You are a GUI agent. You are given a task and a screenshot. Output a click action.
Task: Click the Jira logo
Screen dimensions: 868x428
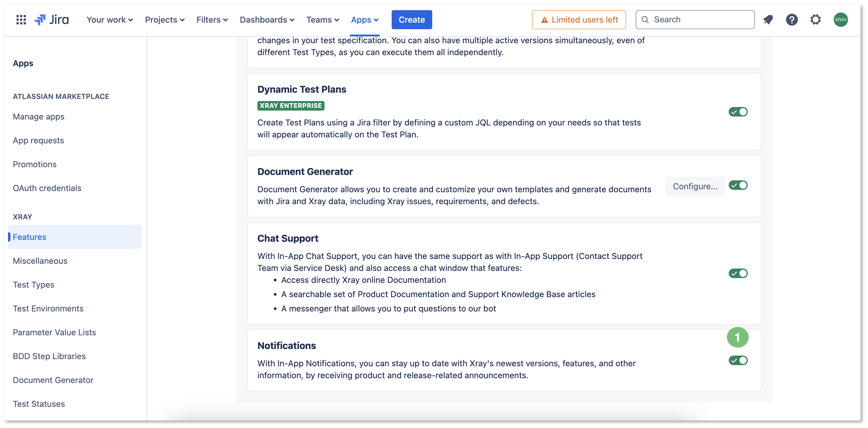pos(52,20)
